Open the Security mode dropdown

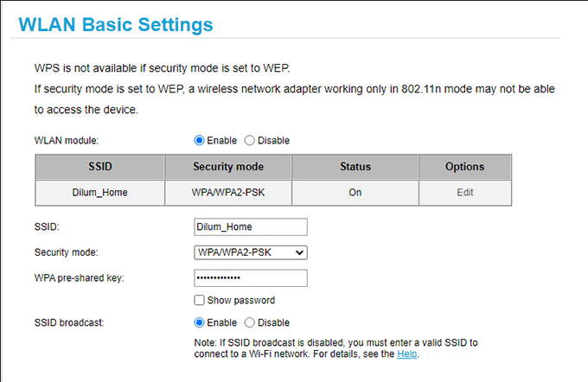point(251,252)
